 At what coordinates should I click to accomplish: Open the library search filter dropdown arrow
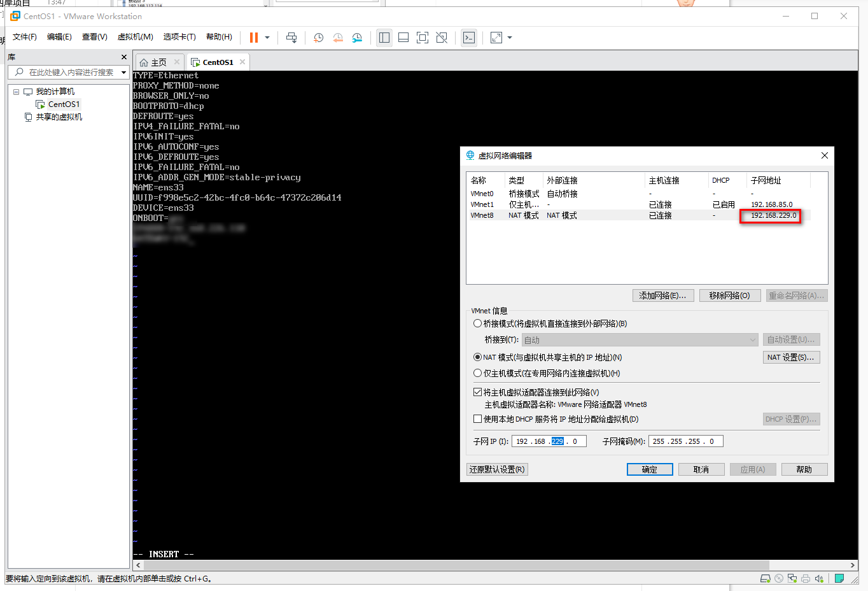pyautogui.click(x=123, y=73)
